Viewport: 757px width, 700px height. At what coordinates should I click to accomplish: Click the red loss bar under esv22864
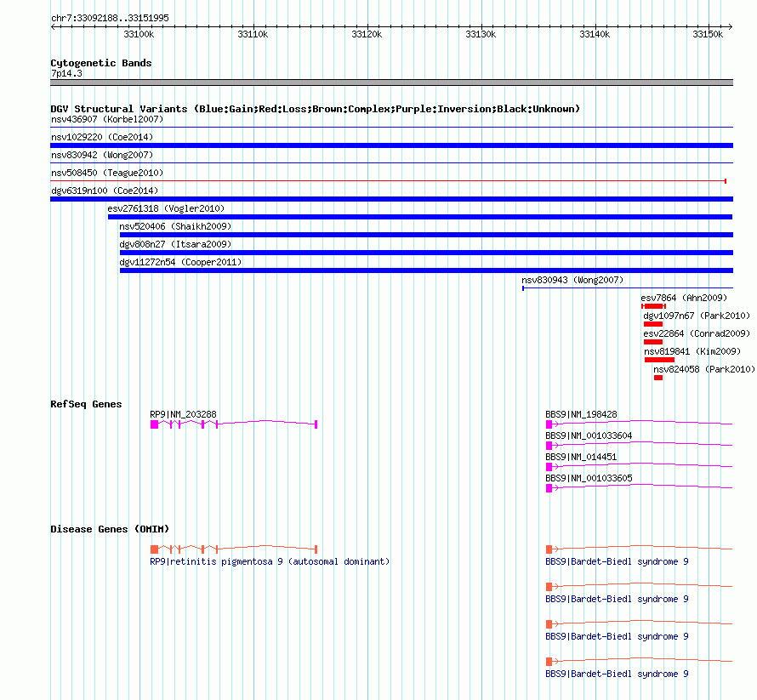pyautogui.click(x=653, y=342)
